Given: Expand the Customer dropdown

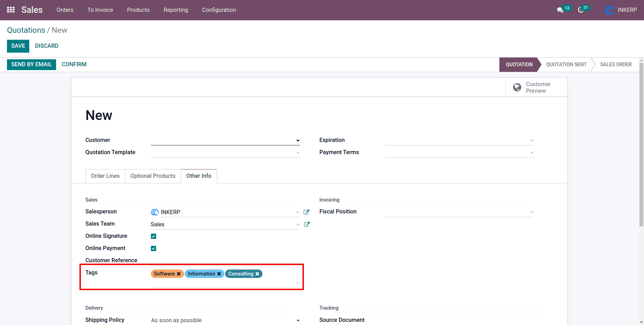Looking at the screenshot, I should point(298,141).
